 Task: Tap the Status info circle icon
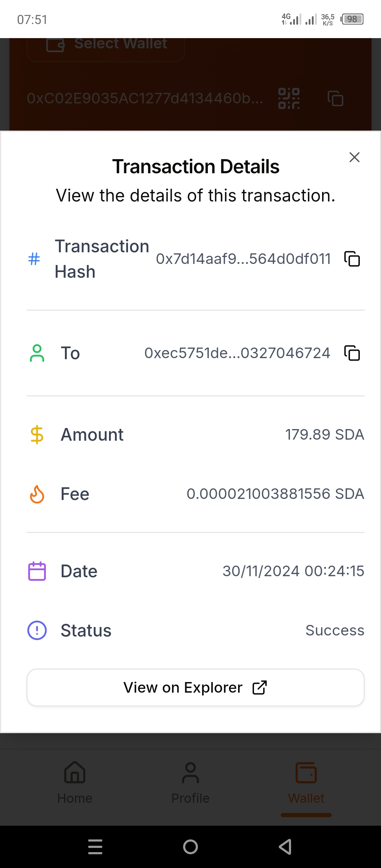37,630
